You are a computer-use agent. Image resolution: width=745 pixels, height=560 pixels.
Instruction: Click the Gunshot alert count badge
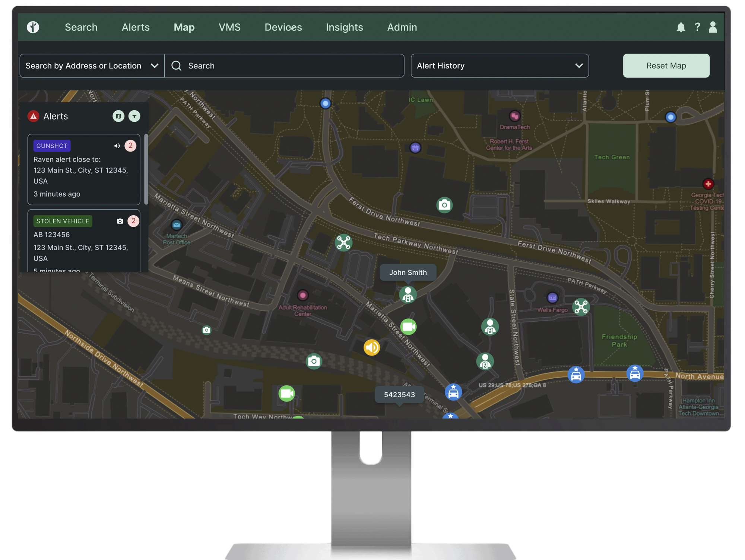coord(130,146)
